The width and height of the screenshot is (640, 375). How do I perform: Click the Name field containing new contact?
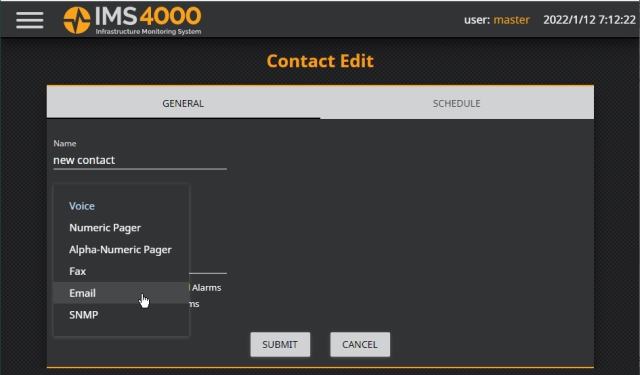coord(140,160)
